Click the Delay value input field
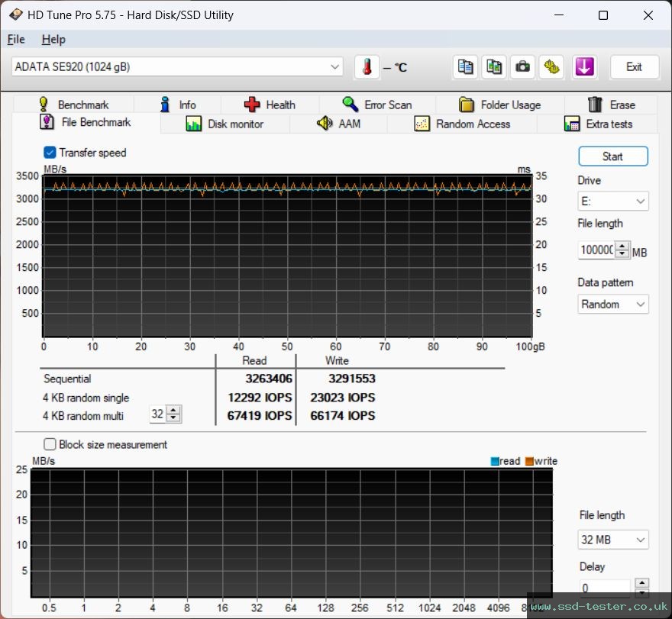Image resolution: width=672 pixels, height=619 pixels. (606, 588)
